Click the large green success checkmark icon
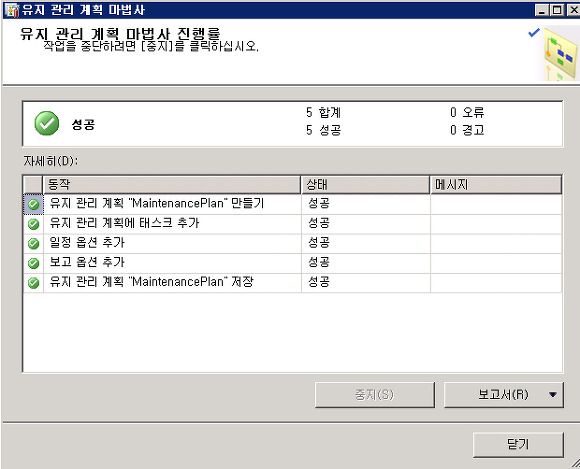This screenshot has width=580, height=469. coord(47,124)
